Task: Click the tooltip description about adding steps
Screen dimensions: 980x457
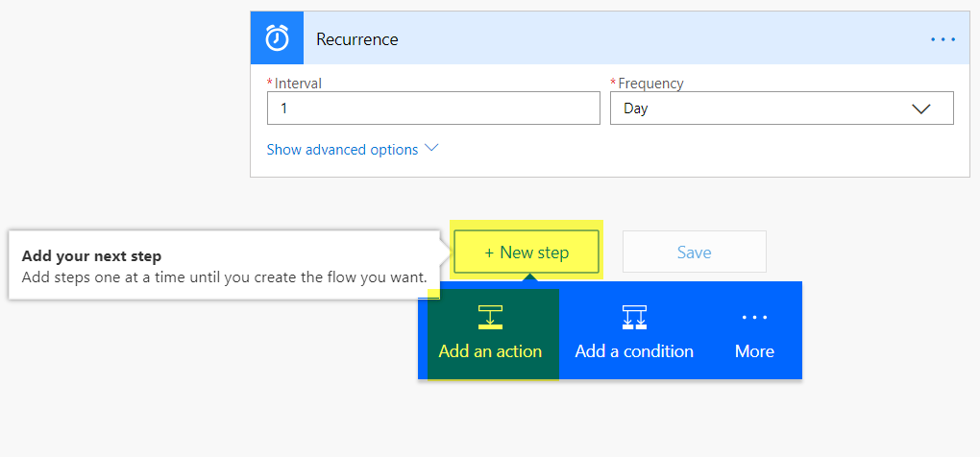Action: coord(225,277)
